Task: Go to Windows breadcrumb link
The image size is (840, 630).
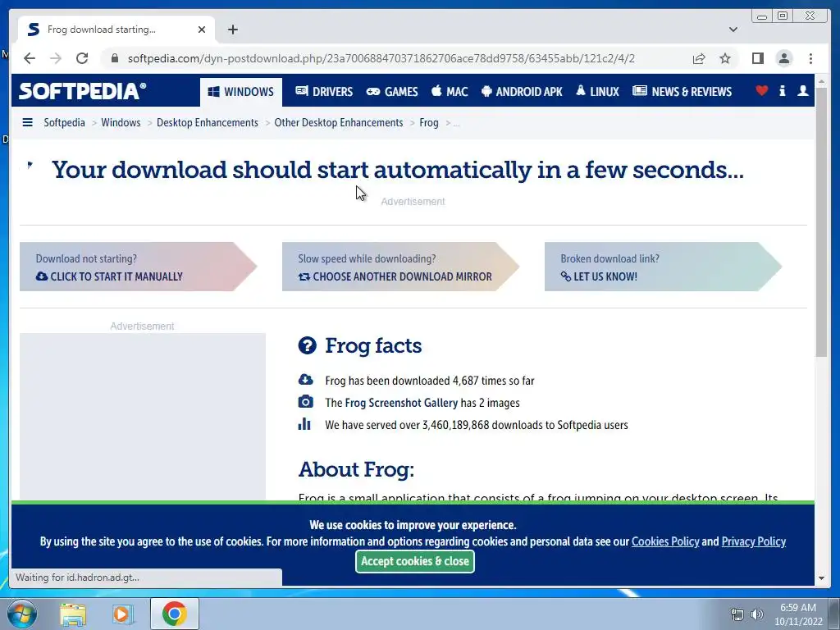Action: [x=121, y=123]
